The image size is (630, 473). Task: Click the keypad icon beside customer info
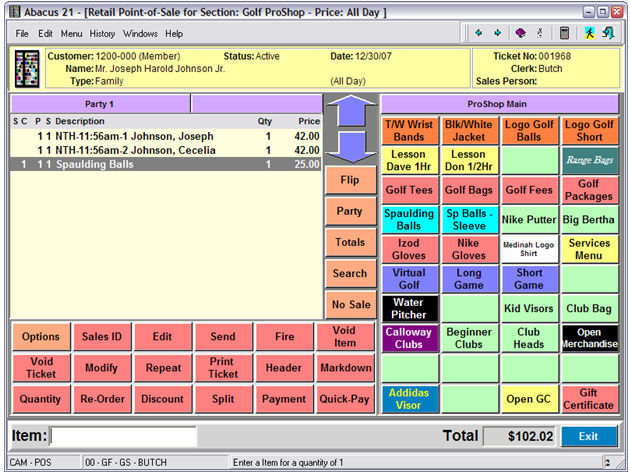(x=25, y=69)
